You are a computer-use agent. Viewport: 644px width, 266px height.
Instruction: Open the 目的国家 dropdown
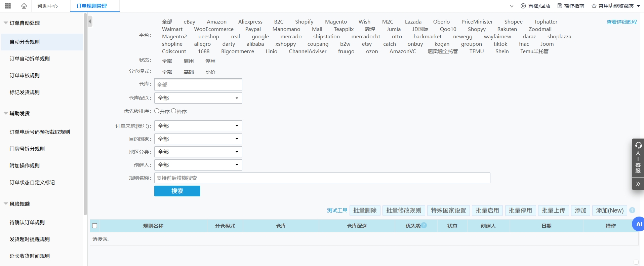point(198,139)
